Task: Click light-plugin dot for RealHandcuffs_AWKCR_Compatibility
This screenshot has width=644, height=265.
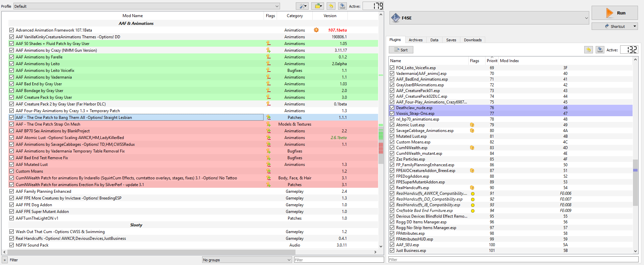Action: [473, 194]
